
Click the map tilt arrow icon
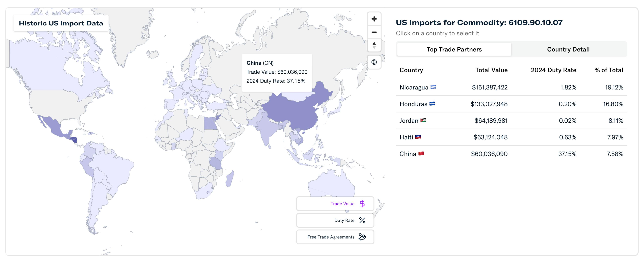[x=374, y=45]
